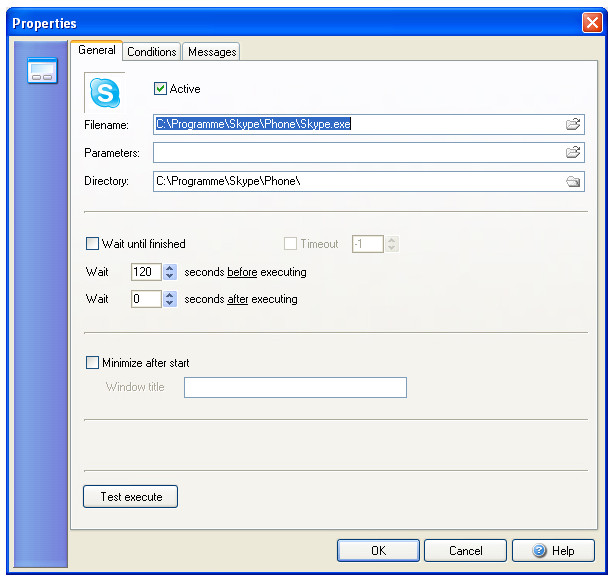Click the Timeout spinner up arrow

[x=392, y=240]
